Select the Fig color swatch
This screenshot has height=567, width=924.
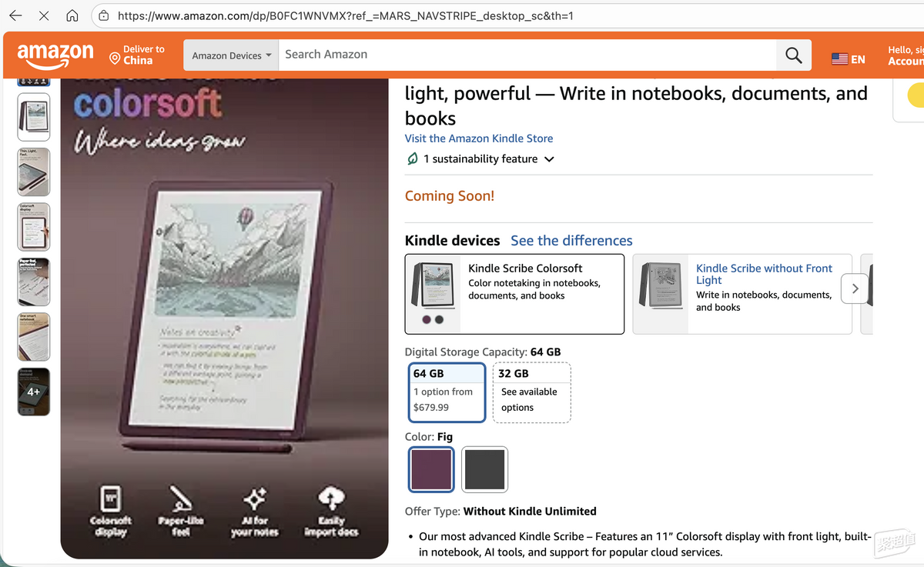(431, 469)
